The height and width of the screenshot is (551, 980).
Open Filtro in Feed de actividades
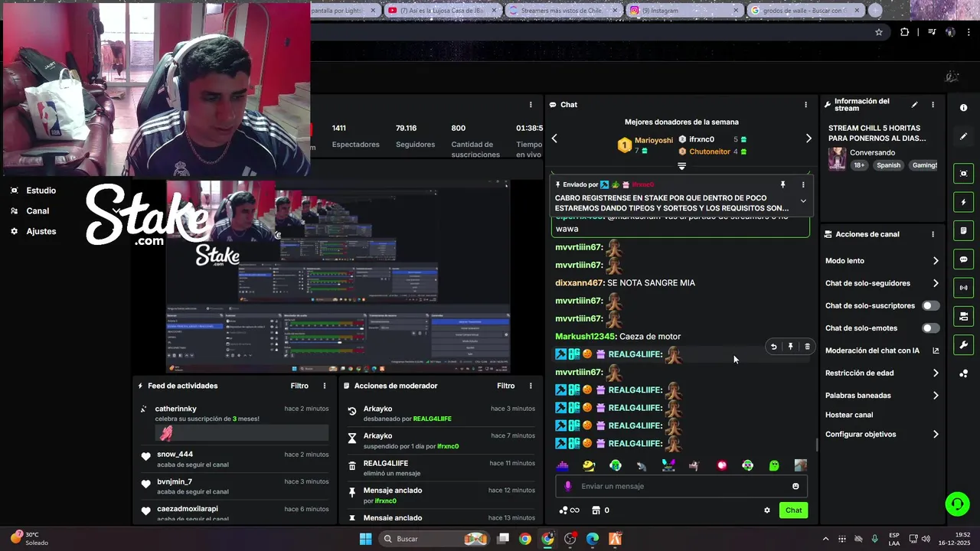(299, 386)
